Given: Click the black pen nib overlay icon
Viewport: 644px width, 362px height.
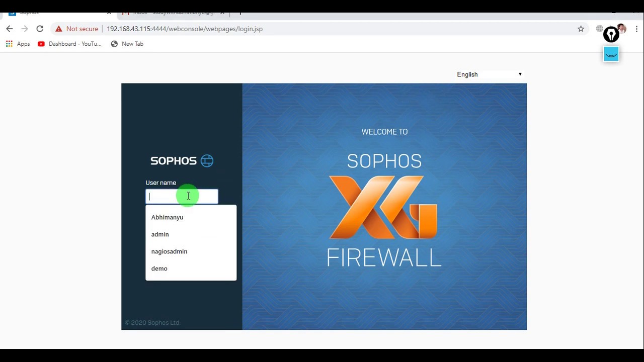Looking at the screenshot, I should click(611, 35).
